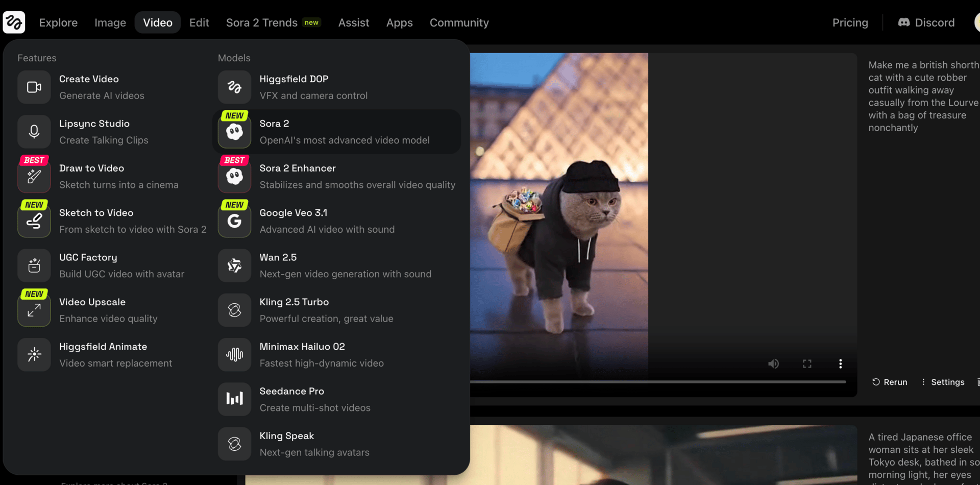This screenshot has width=980, height=485.
Task: Click the 'Video smart replacement' description
Action: pyautogui.click(x=116, y=363)
